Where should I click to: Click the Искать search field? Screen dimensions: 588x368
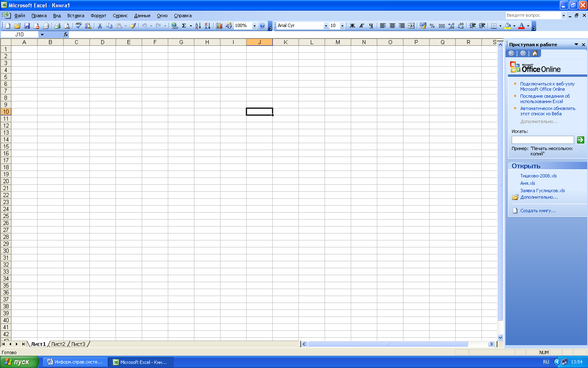(x=543, y=140)
